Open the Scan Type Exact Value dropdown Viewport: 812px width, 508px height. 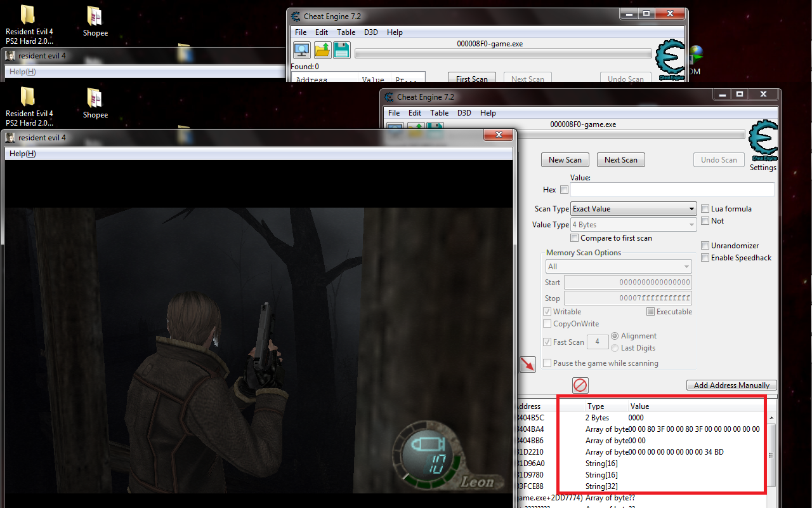634,209
